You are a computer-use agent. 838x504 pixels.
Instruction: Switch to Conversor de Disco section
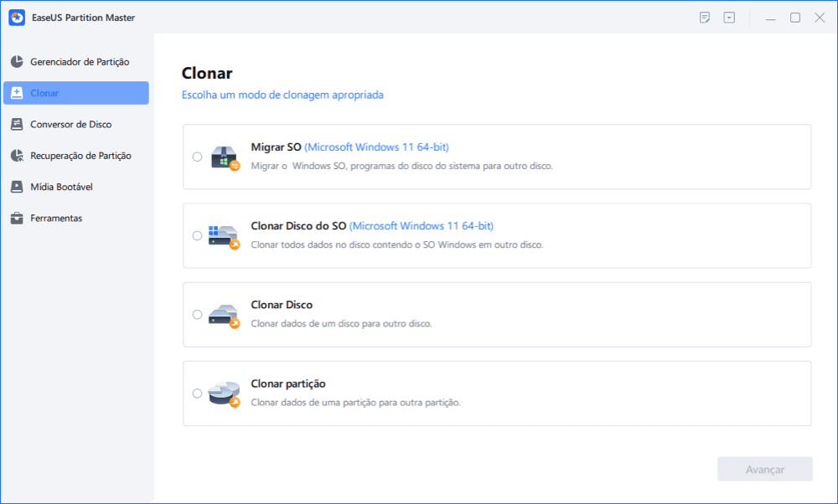click(76, 125)
